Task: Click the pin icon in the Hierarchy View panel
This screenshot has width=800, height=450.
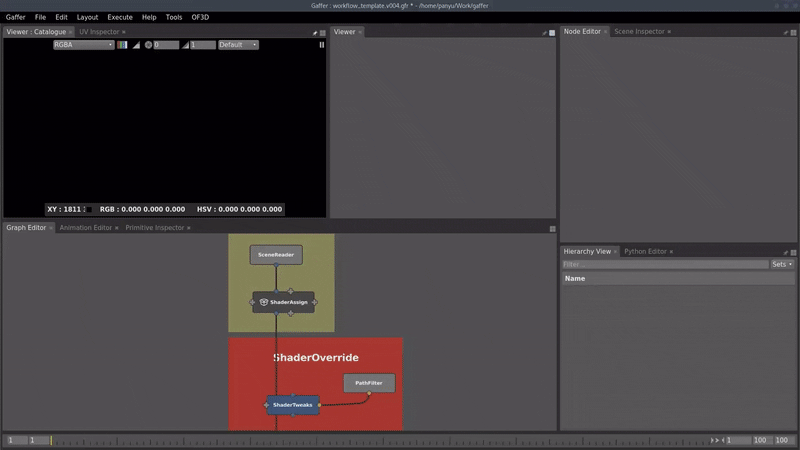Action: click(786, 252)
